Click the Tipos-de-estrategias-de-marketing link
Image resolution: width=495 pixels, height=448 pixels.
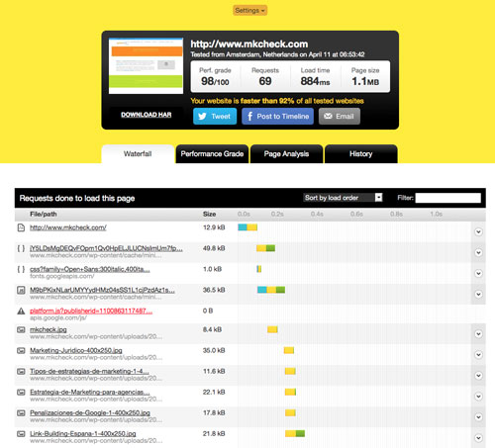pos(89,371)
